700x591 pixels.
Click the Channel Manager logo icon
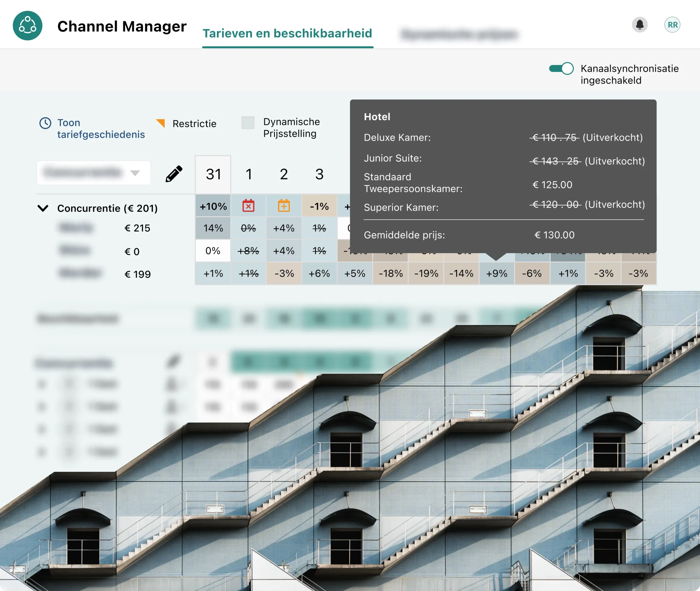point(28,26)
